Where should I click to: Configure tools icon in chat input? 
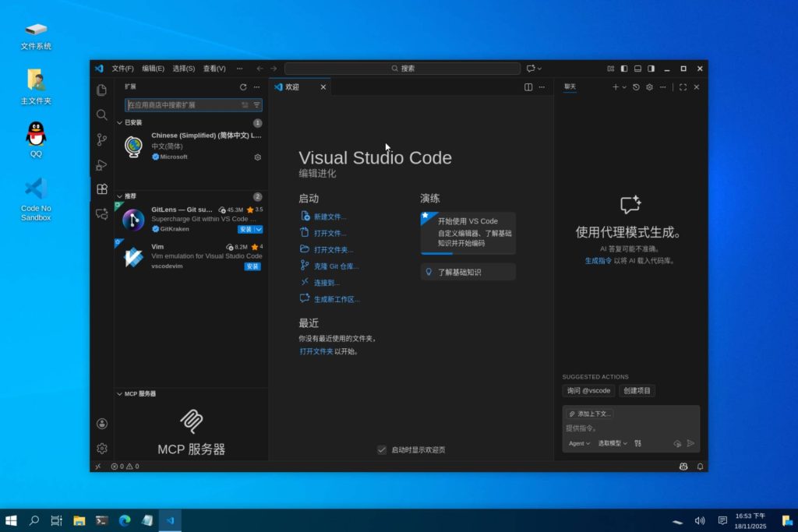tap(637, 443)
